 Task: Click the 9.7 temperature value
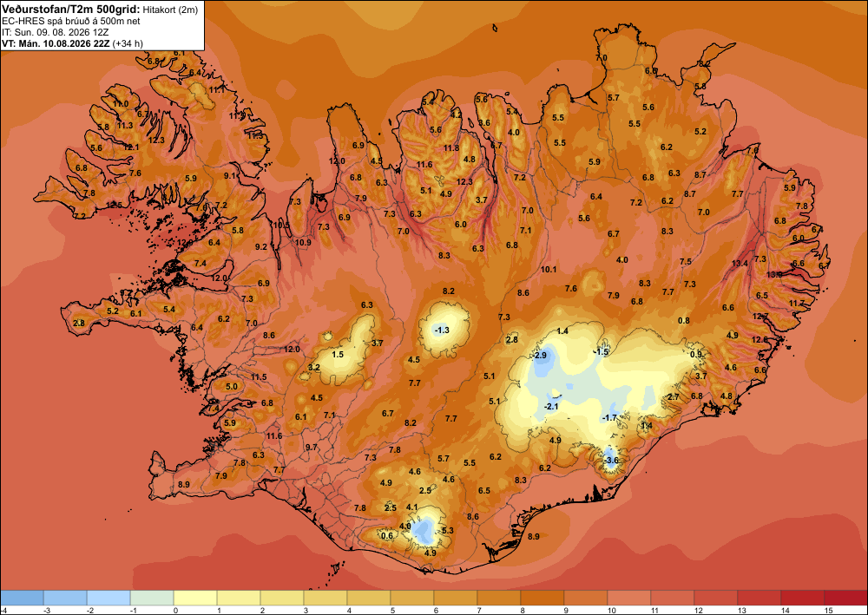click(312, 447)
